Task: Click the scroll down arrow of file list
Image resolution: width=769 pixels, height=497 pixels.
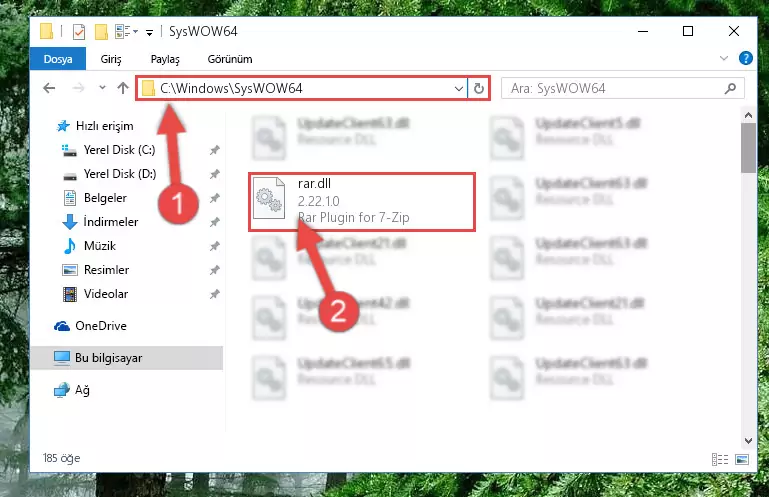Action: 748,441
